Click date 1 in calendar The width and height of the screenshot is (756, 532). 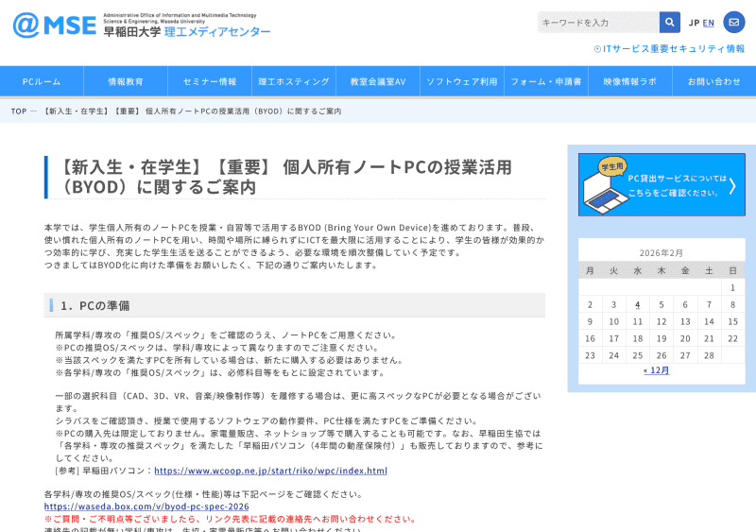733,287
